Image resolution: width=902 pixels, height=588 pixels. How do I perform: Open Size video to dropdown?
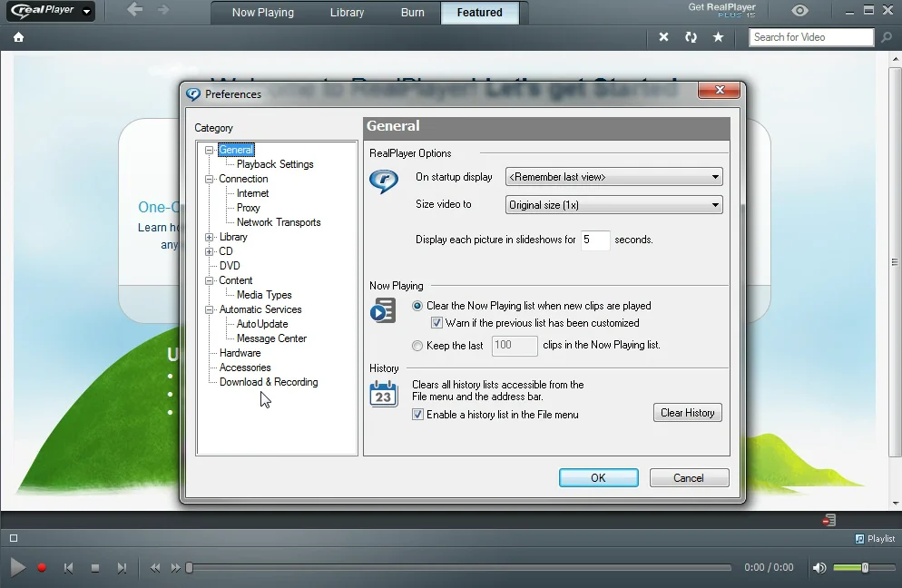pyautogui.click(x=613, y=205)
